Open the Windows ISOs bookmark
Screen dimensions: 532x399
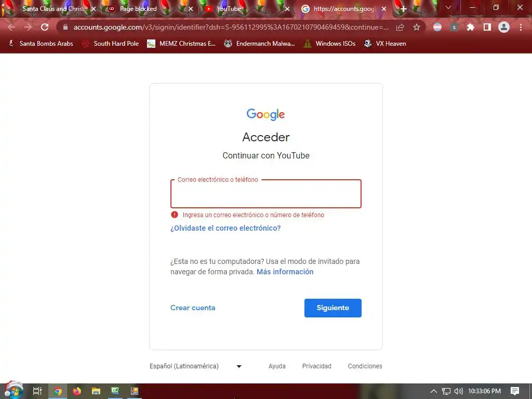click(x=329, y=44)
